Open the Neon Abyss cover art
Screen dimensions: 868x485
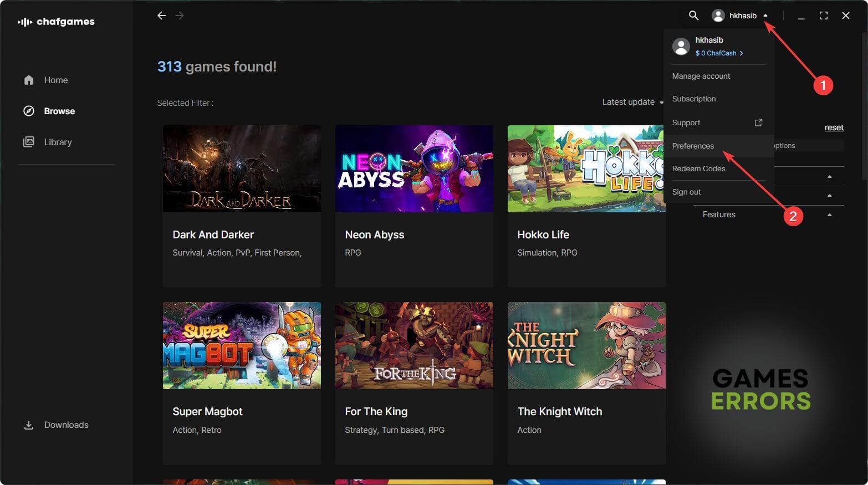point(414,169)
